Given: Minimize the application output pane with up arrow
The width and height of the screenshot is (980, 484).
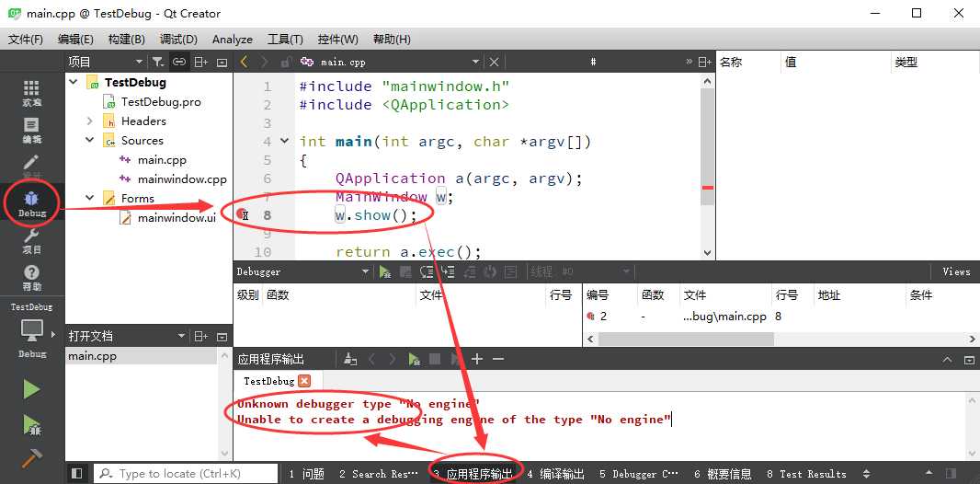Looking at the screenshot, I should pyautogui.click(x=948, y=360).
